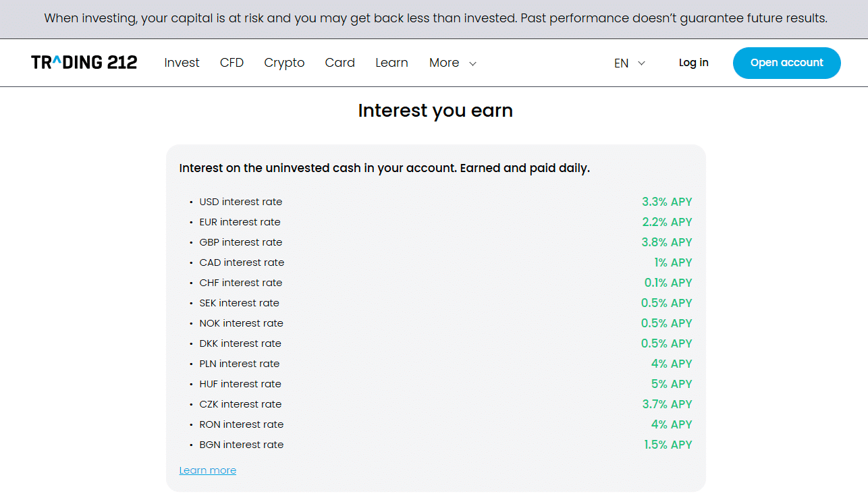Go to the CFD section

click(232, 63)
